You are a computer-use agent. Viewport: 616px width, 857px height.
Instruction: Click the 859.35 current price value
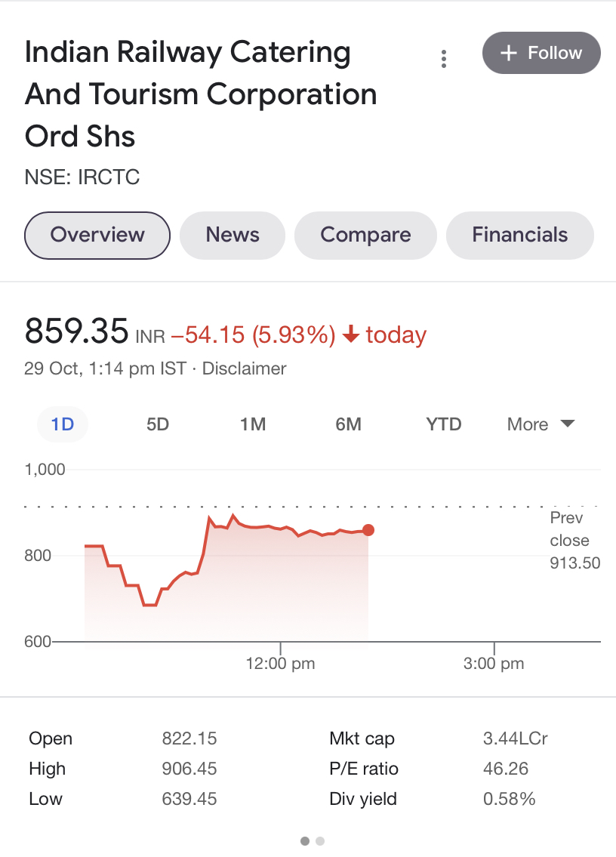pos(76,331)
